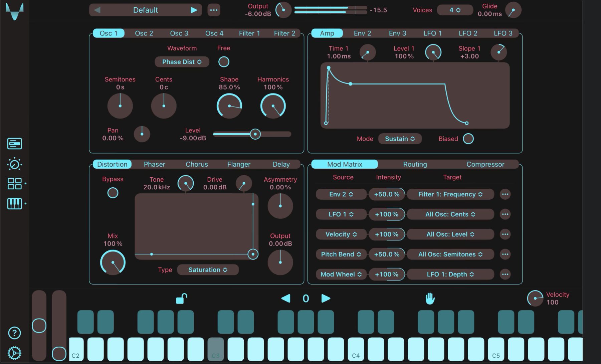Click the dial tuning sidebar icon
This screenshot has height=364, width=601.
[14, 164]
